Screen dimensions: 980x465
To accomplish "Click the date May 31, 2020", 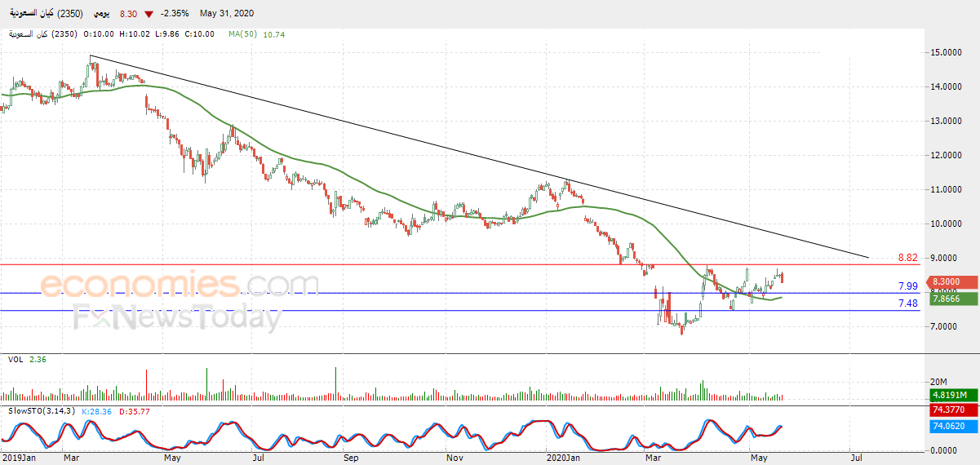I will [225, 14].
